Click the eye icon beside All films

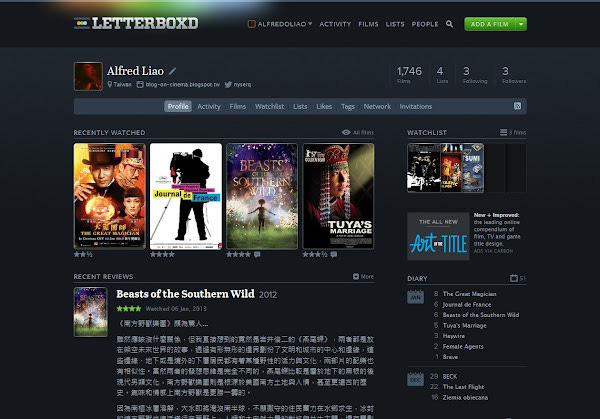click(346, 132)
